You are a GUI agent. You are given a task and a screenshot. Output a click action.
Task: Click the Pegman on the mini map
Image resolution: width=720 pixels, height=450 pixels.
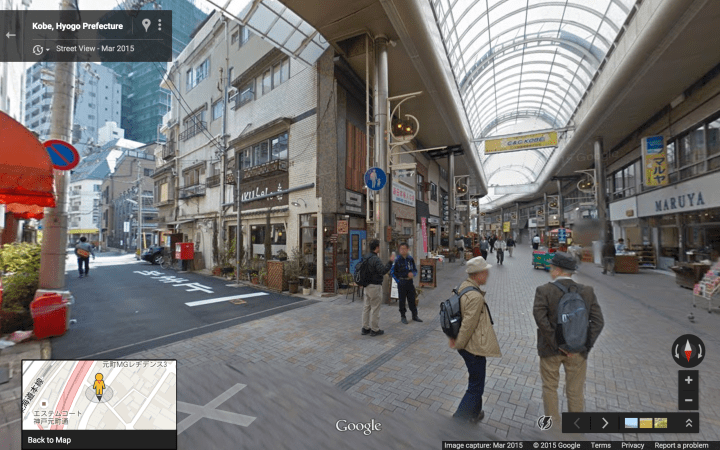(98, 386)
